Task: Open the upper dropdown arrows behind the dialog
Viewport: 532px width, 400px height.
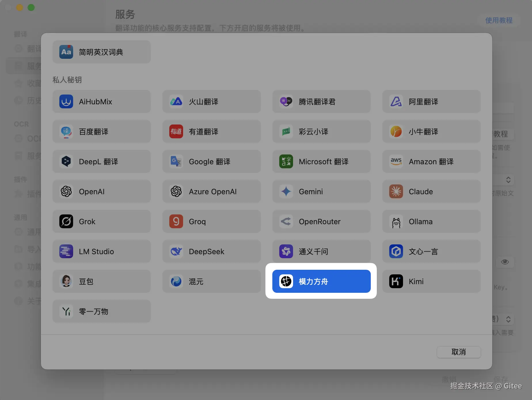Action: point(508,180)
